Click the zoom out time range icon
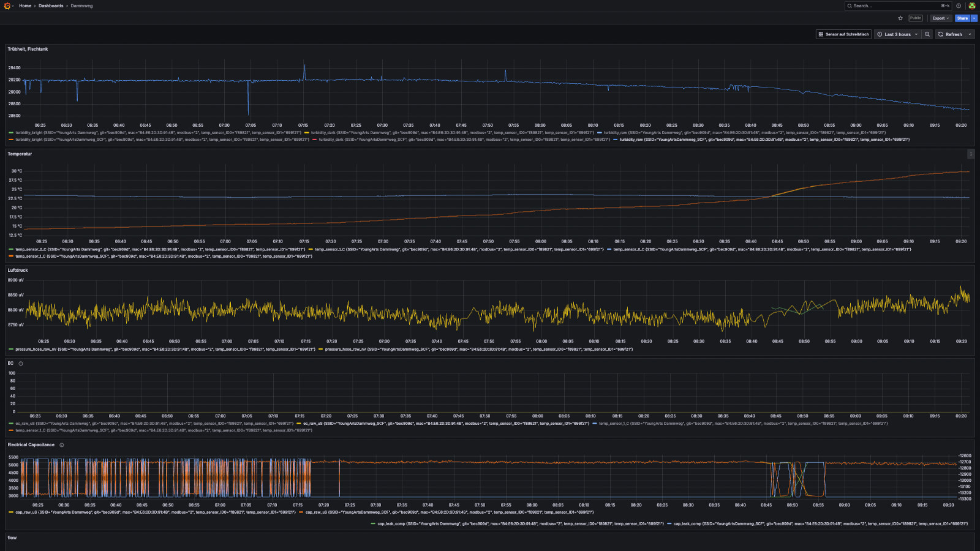 click(x=927, y=34)
